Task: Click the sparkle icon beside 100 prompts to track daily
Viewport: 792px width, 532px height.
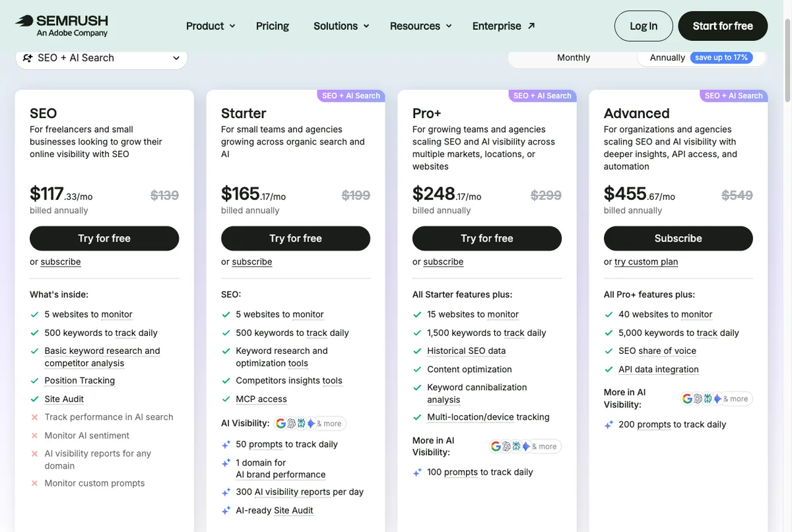Action: point(417,473)
